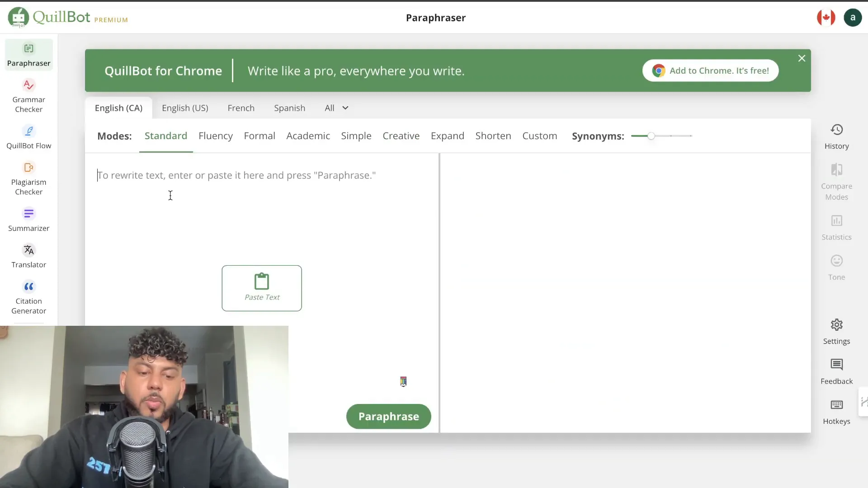Select the Standard paraphrasing mode
Viewport: 868px width, 488px height.
pyautogui.click(x=166, y=135)
